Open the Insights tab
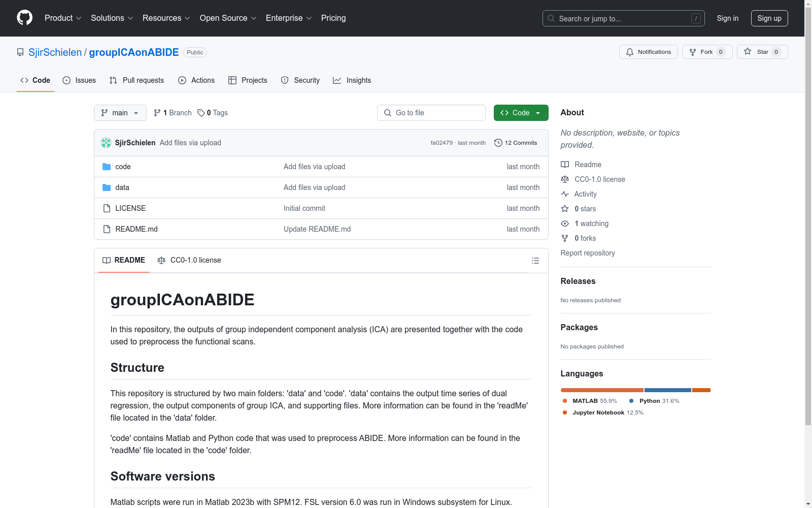The image size is (812, 508). pyautogui.click(x=352, y=80)
